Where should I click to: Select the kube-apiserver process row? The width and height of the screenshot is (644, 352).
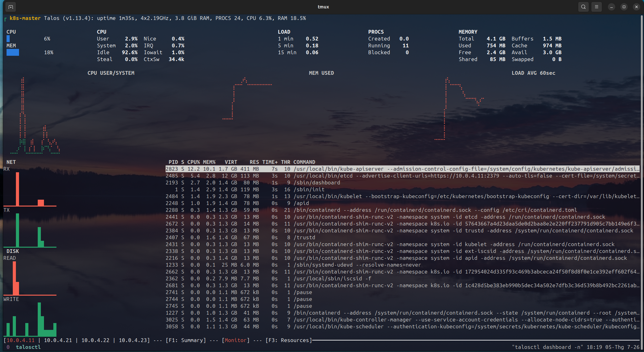tap(403, 169)
